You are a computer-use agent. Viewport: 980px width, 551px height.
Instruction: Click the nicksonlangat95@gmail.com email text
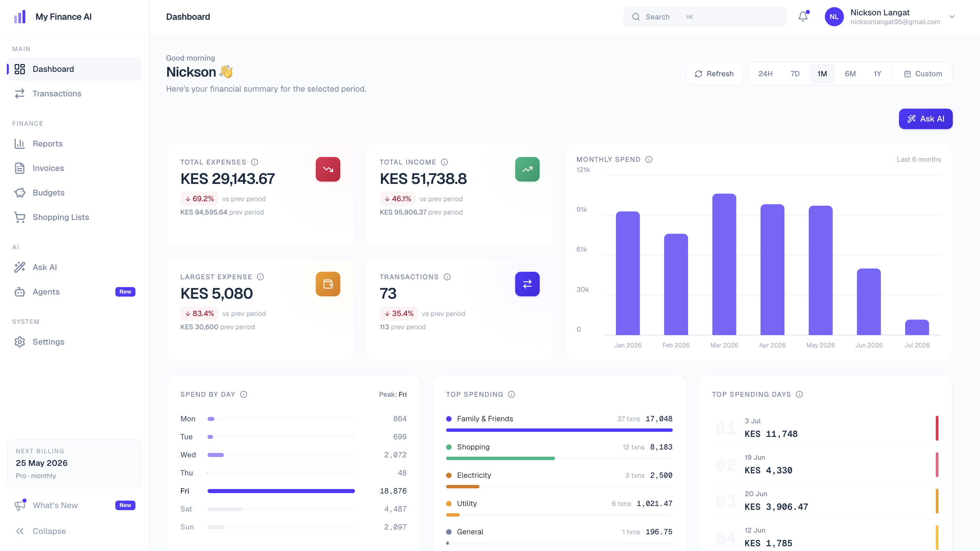tap(895, 22)
